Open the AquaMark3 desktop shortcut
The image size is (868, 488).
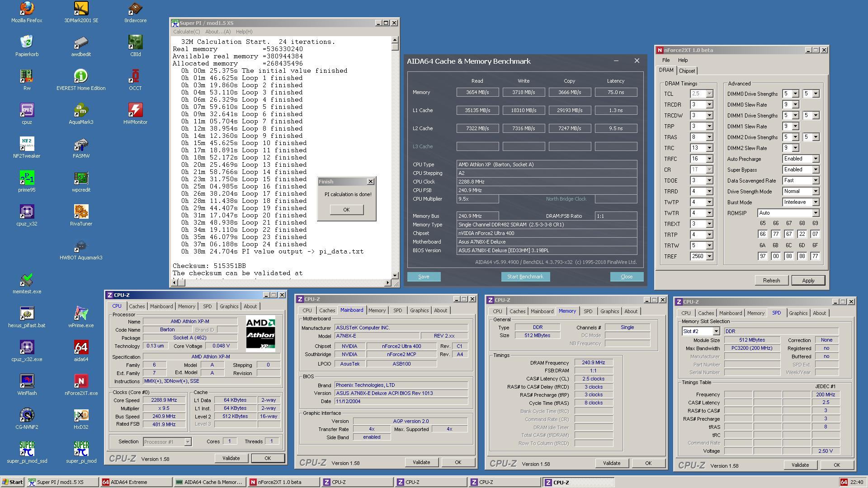coord(81,110)
